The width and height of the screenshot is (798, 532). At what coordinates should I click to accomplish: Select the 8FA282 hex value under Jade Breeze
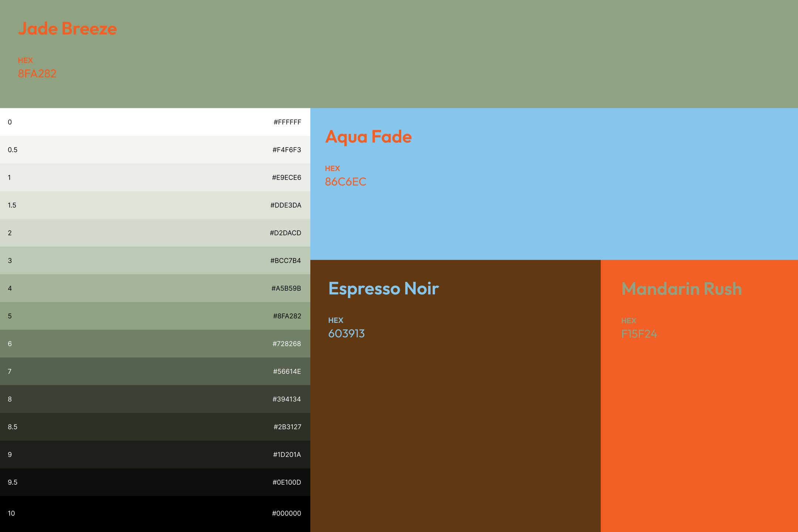[x=37, y=74]
